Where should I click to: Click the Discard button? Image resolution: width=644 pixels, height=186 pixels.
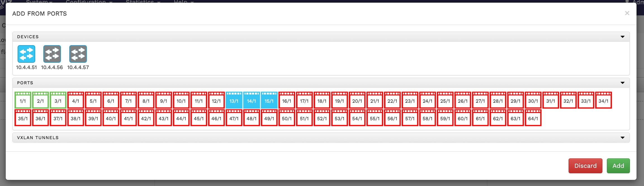pos(585,166)
